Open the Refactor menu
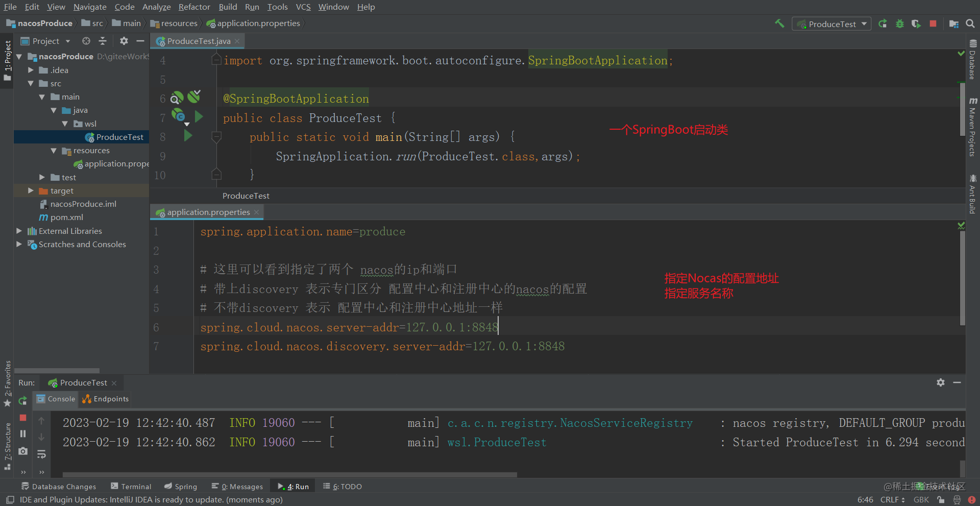980x506 pixels. coord(194,7)
